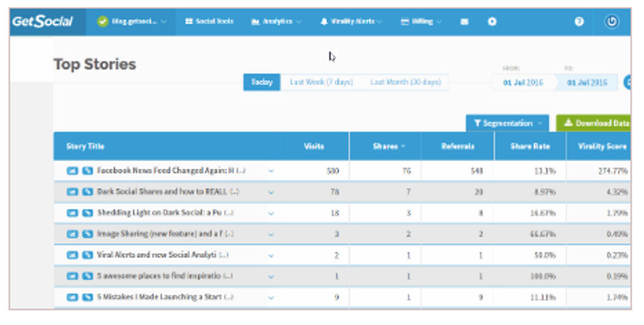Click second icon on Dark Social Shares row
This screenshot has width=644, height=325.
point(87,191)
